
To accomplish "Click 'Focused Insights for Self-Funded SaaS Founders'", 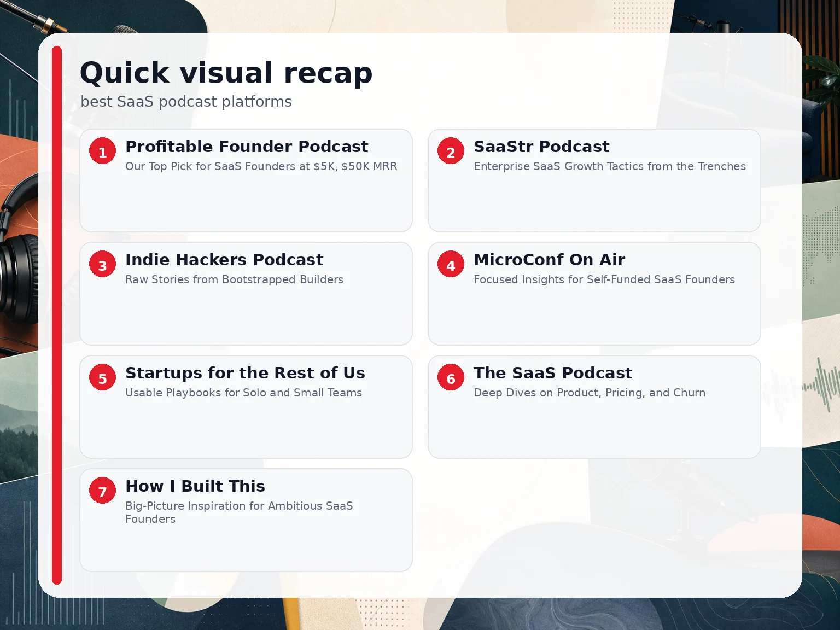I will pos(604,279).
